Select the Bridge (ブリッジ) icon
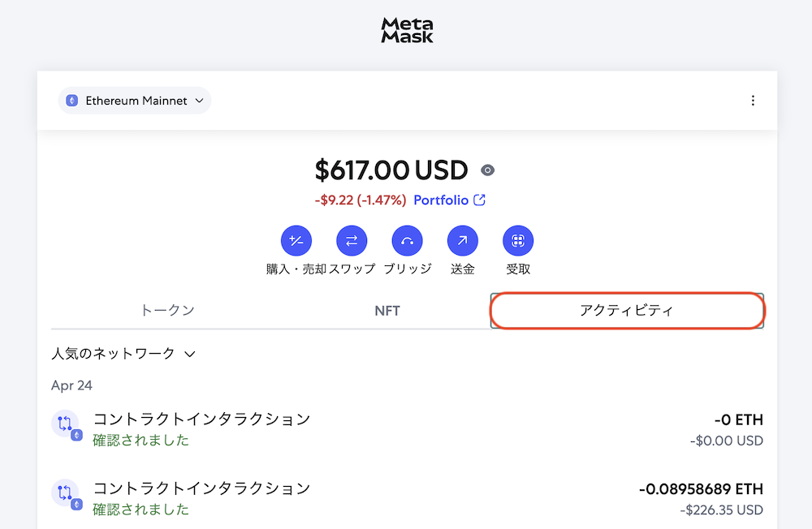 (407, 241)
